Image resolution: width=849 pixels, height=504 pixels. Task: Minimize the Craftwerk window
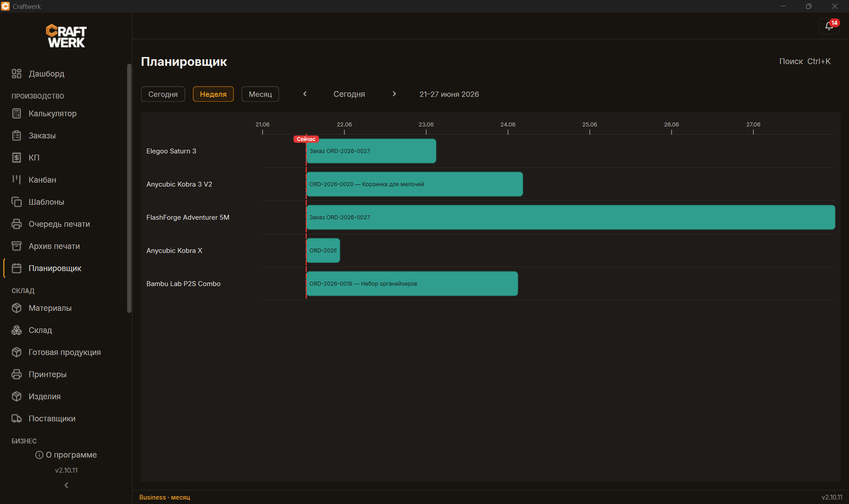[783, 6]
